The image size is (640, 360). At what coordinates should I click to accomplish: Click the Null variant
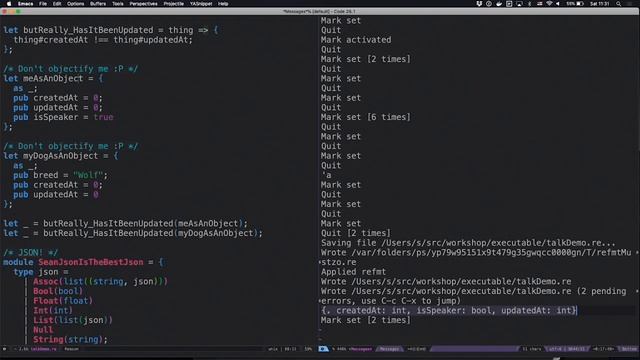[43, 330]
